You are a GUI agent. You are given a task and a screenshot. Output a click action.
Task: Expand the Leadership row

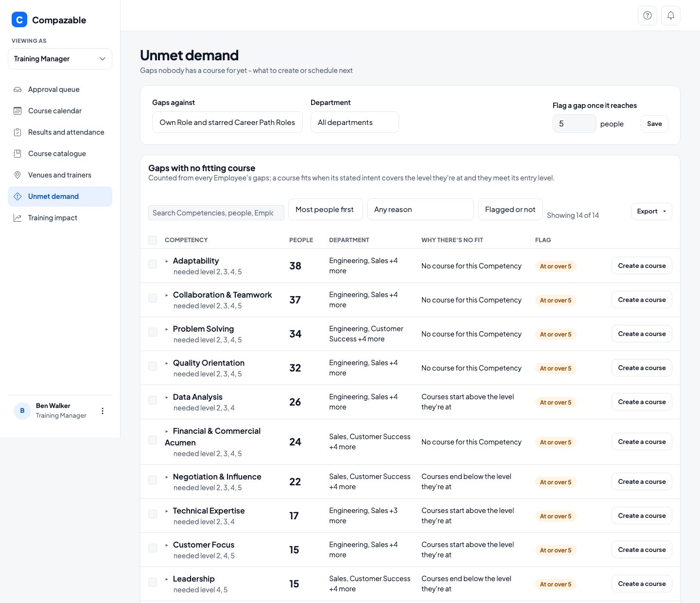pos(167,579)
